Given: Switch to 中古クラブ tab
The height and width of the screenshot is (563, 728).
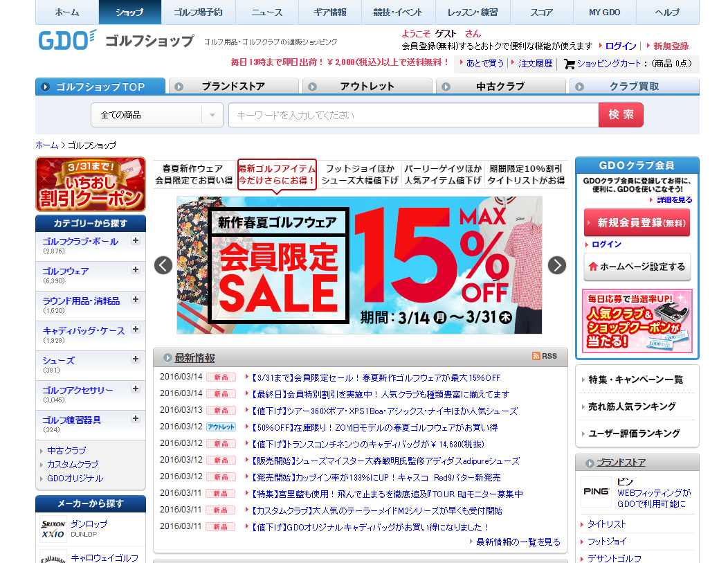Looking at the screenshot, I should coord(500,87).
